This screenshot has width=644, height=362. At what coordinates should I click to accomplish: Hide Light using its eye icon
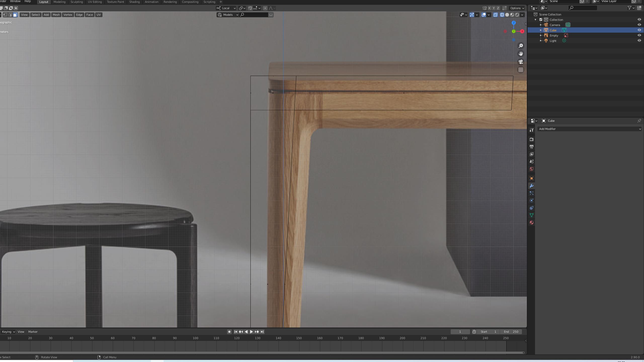(x=639, y=41)
